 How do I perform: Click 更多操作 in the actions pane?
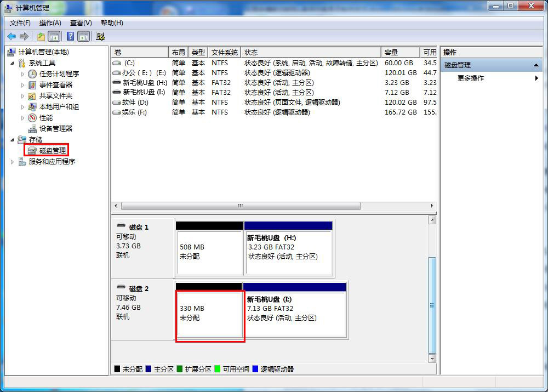471,78
